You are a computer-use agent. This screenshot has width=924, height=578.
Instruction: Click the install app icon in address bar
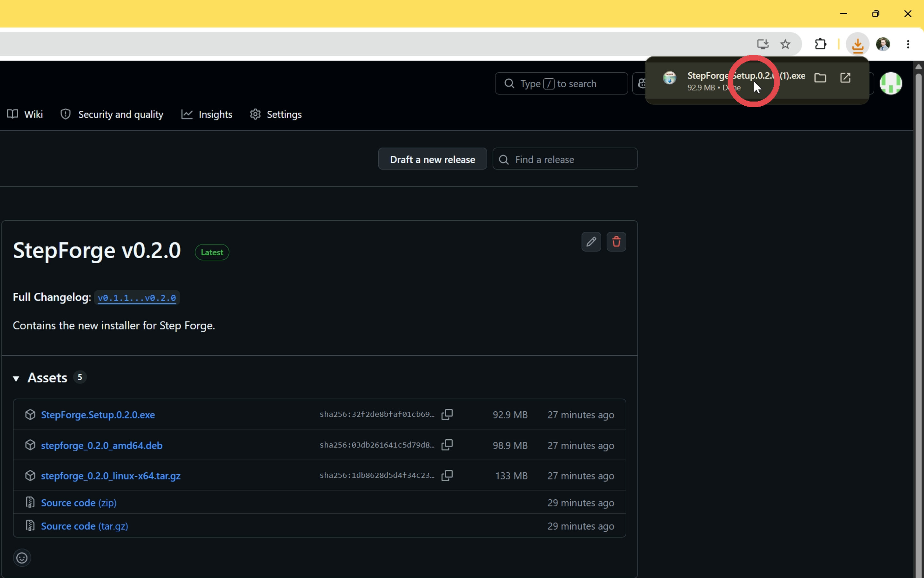click(x=763, y=44)
